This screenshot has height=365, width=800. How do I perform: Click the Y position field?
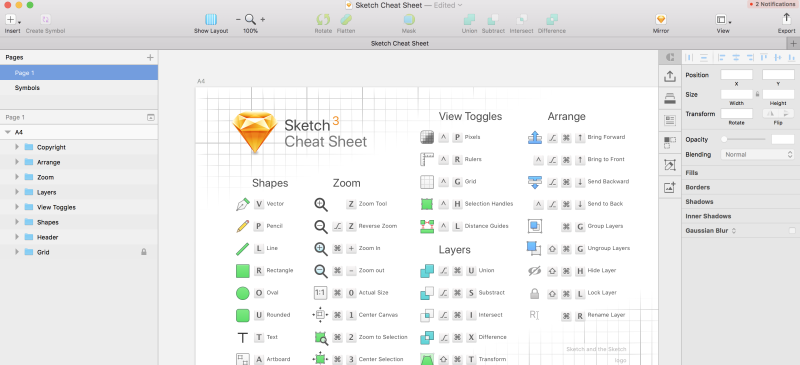pyautogui.click(x=778, y=75)
